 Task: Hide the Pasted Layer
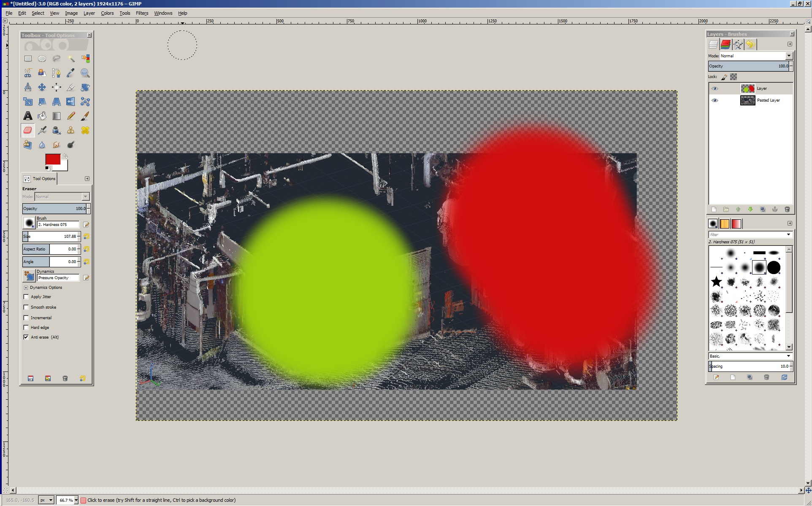(715, 100)
